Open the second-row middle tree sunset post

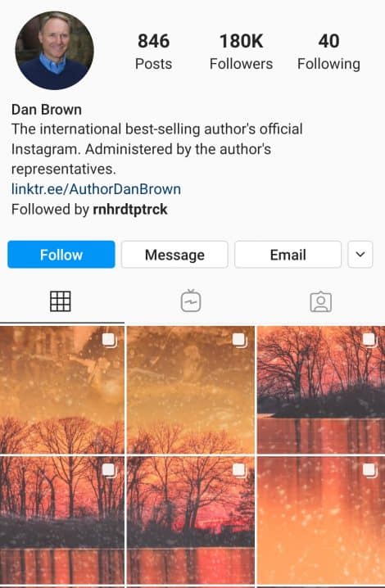191,520
